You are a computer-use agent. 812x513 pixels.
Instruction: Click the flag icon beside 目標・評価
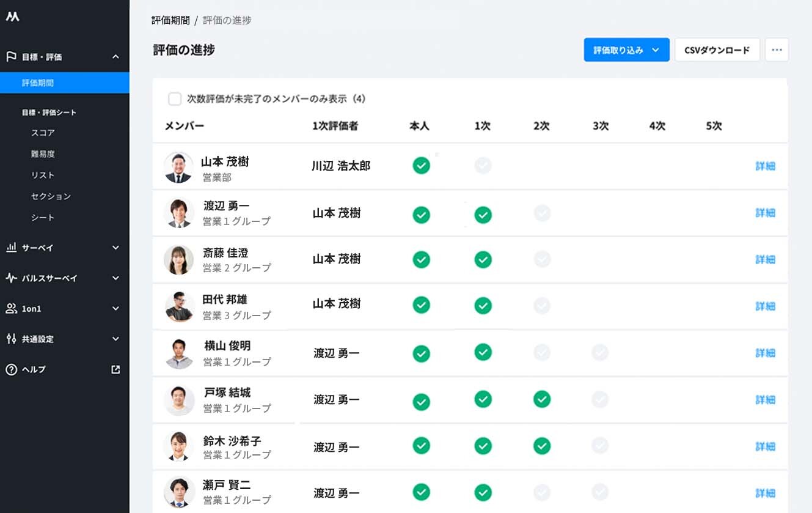[11, 57]
